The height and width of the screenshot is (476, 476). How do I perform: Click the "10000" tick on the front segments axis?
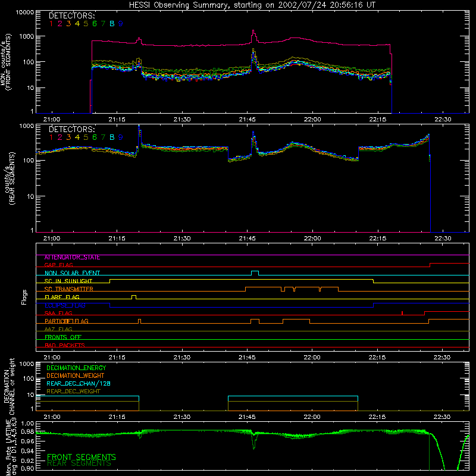(25, 12)
